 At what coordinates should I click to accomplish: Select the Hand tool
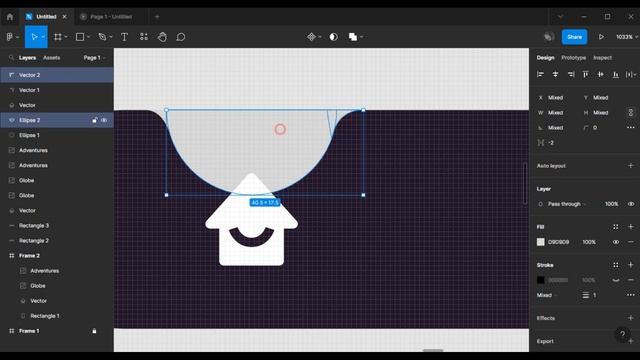coord(162,37)
